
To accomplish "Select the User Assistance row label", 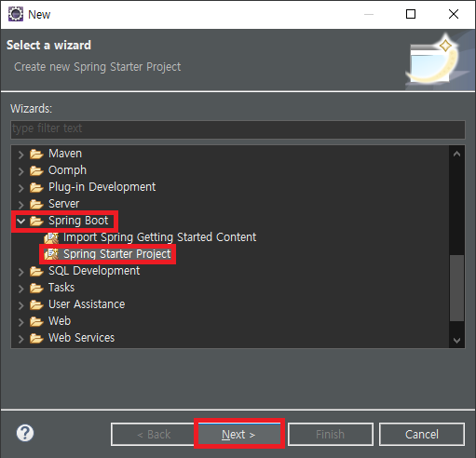I will tap(87, 304).
